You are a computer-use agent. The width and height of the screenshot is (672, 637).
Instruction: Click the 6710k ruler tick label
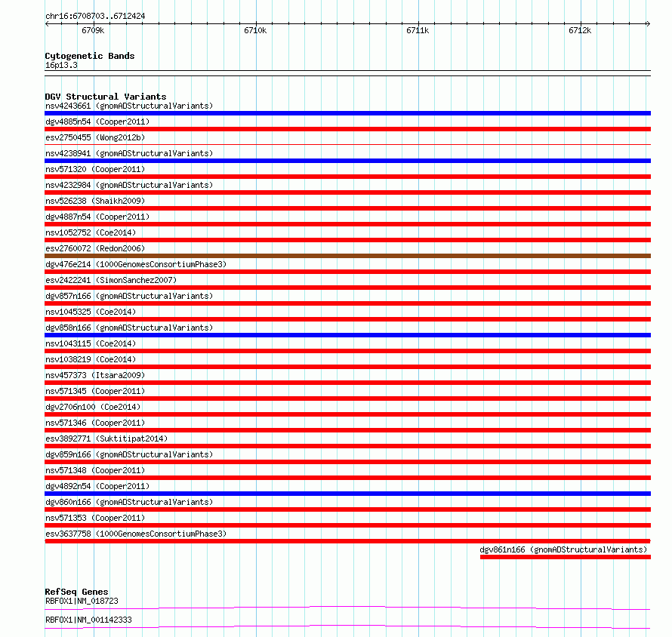coord(255,30)
